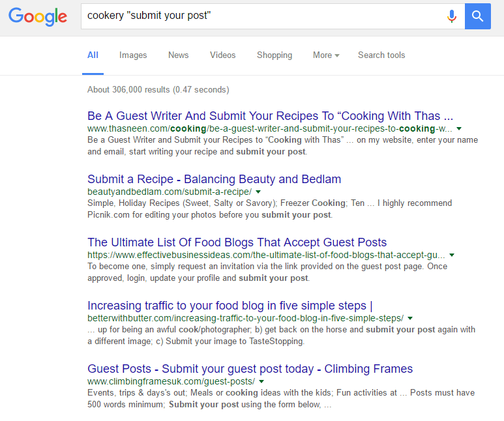This screenshot has height=421, width=504.
Task: Switch to the Images tab
Action: click(x=133, y=55)
